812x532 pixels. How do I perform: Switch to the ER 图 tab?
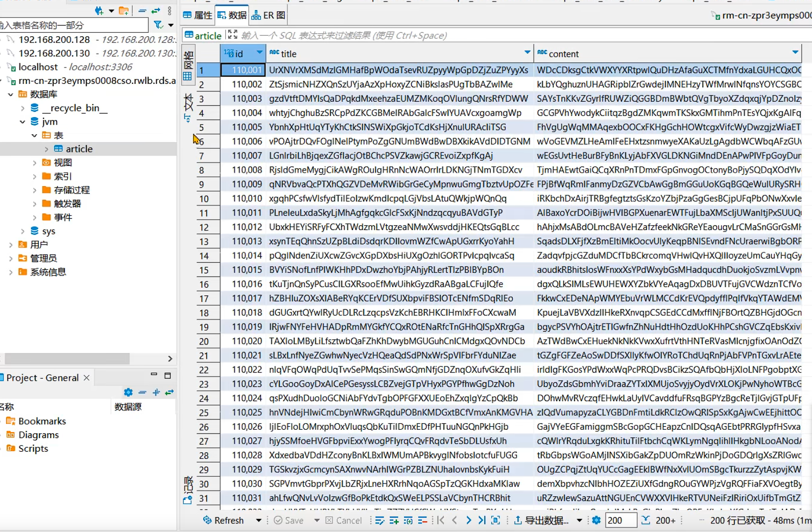[269, 15]
